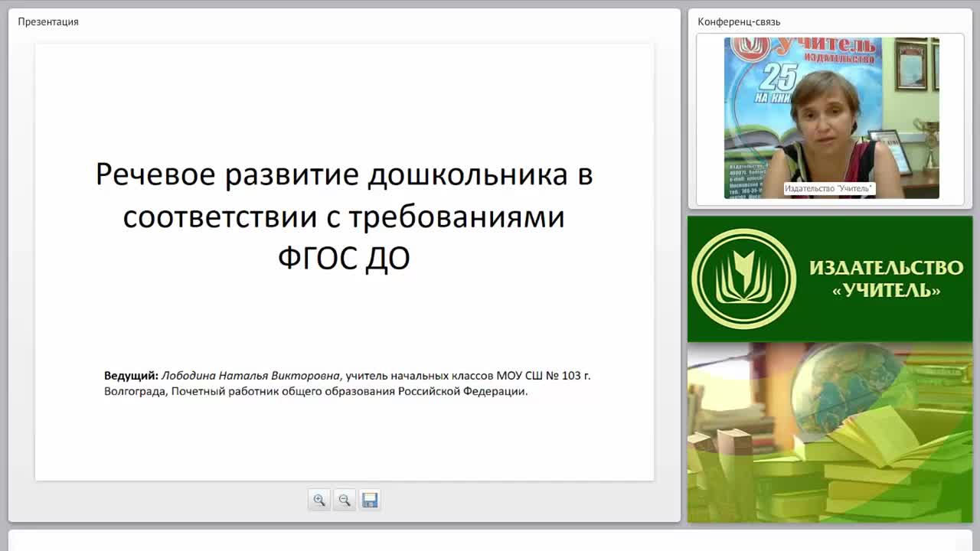The width and height of the screenshot is (980, 551).
Task: Click the Издательство «Учитель» green banner logo
Action: 830,279
